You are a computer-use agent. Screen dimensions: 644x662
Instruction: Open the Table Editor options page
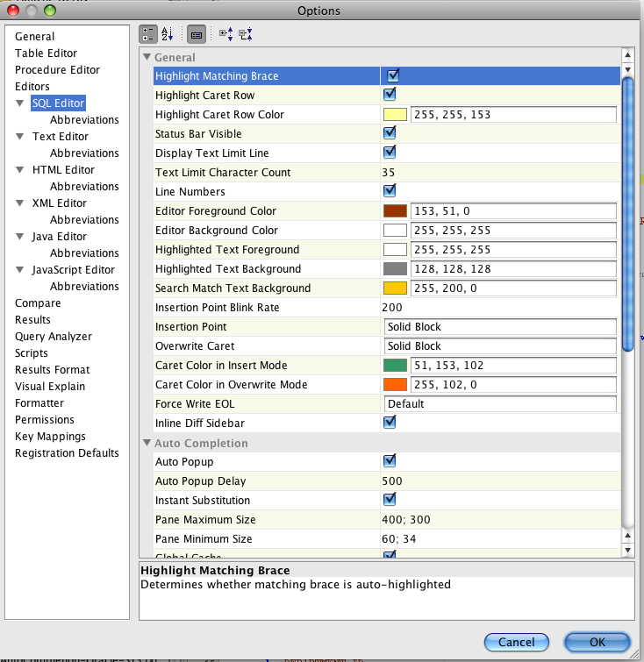click(x=46, y=53)
